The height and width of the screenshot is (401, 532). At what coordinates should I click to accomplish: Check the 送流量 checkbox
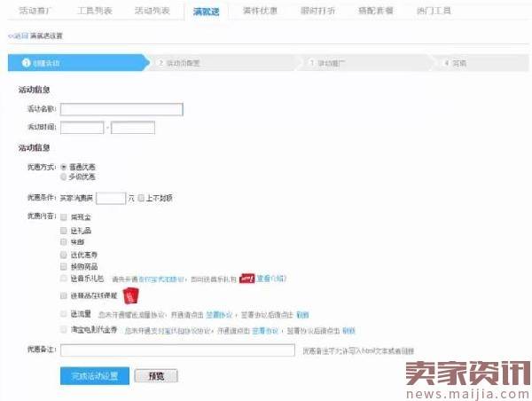tap(64, 314)
